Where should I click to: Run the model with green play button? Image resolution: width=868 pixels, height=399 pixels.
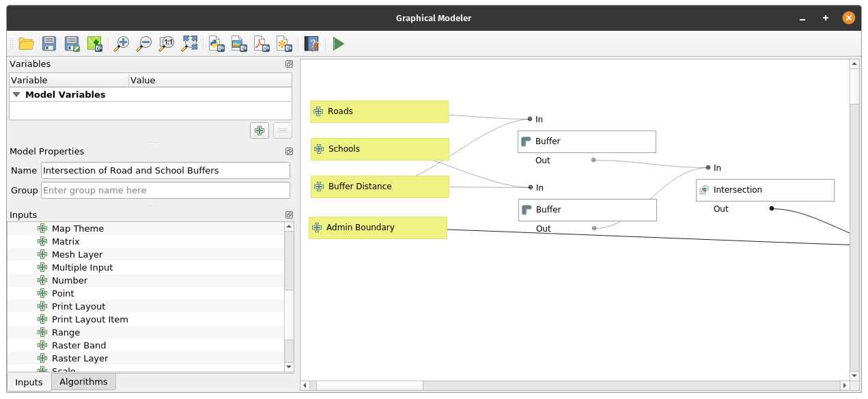(x=338, y=44)
